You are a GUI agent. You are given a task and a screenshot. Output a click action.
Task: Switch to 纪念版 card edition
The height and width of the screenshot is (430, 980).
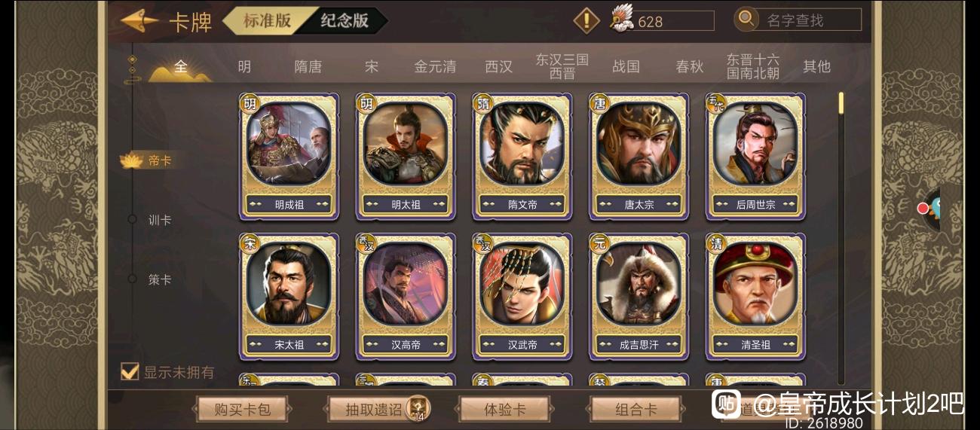(344, 21)
